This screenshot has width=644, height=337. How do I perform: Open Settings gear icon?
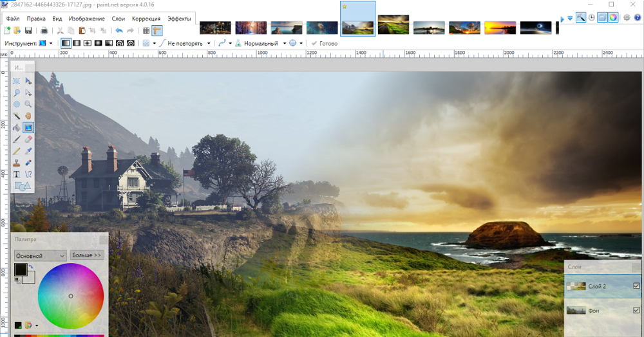pyautogui.click(x=627, y=17)
